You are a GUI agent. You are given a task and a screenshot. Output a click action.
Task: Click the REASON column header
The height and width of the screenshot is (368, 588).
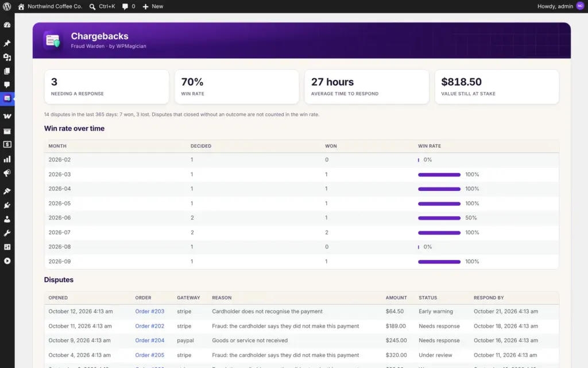point(222,298)
